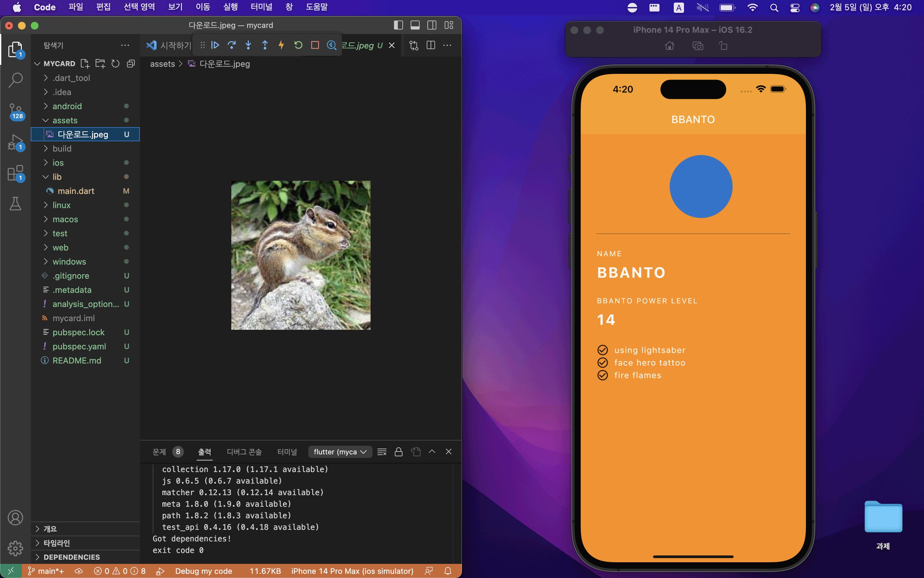Image resolution: width=924 pixels, height=578 pixels.
Task: Click the main*+ branch in status bar
Action: tap(46, 571)
